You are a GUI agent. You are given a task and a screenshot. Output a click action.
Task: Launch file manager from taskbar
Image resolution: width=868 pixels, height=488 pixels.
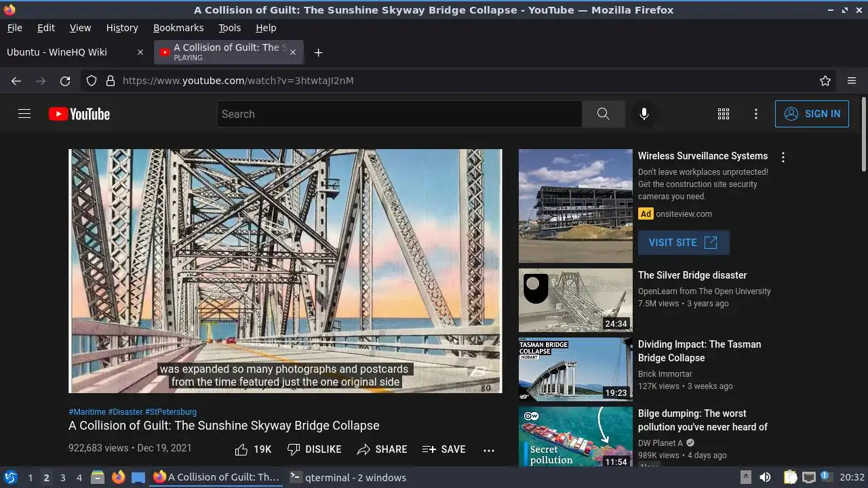coord(98,477)
